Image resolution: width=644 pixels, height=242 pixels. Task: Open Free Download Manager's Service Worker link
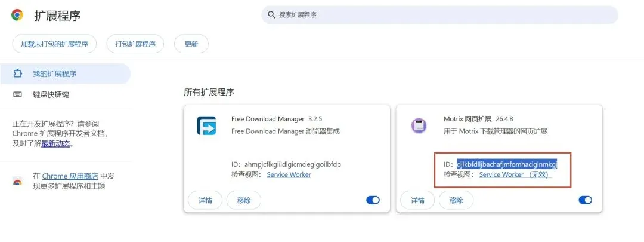[289, 174]
